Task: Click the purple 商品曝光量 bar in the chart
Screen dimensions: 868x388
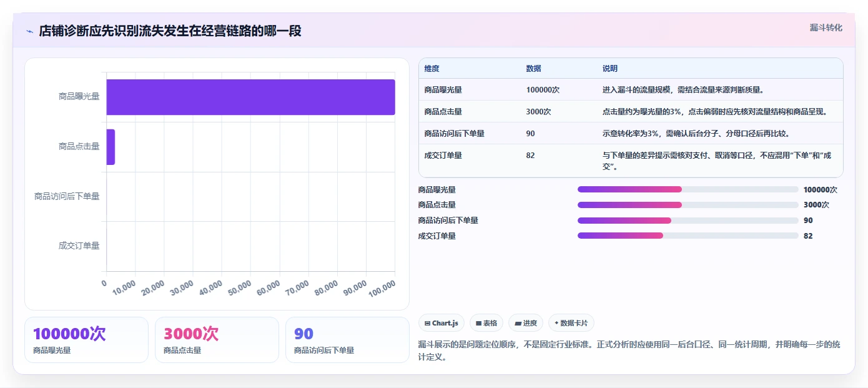Action: tap(250, 97)
